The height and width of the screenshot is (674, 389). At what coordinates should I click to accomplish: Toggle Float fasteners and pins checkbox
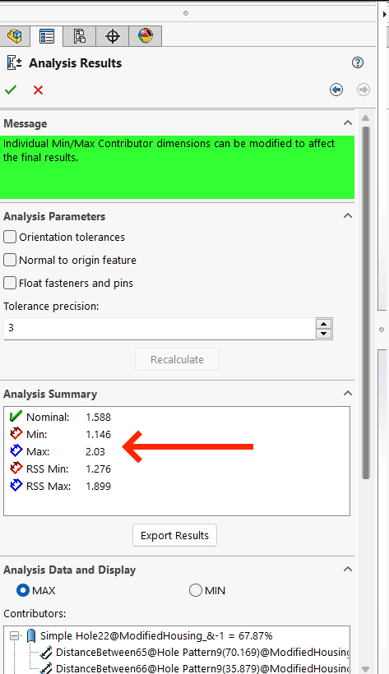[10, 283]
